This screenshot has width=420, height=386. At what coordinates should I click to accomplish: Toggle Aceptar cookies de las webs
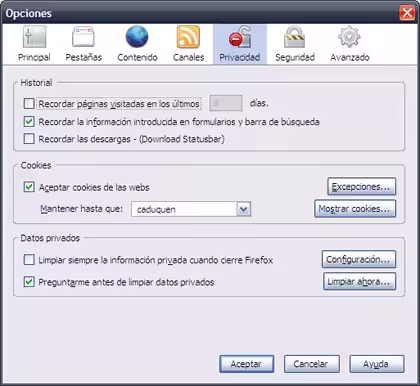point(29,187)
